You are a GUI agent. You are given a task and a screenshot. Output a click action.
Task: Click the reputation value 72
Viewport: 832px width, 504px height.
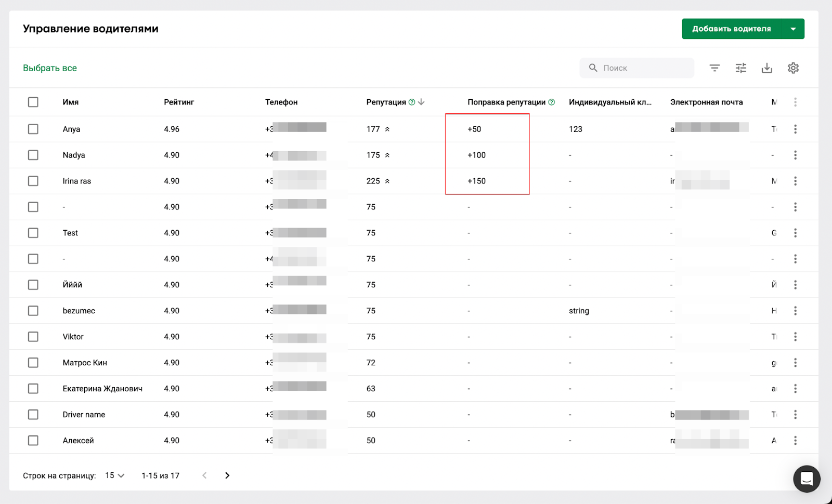point(371,363)
